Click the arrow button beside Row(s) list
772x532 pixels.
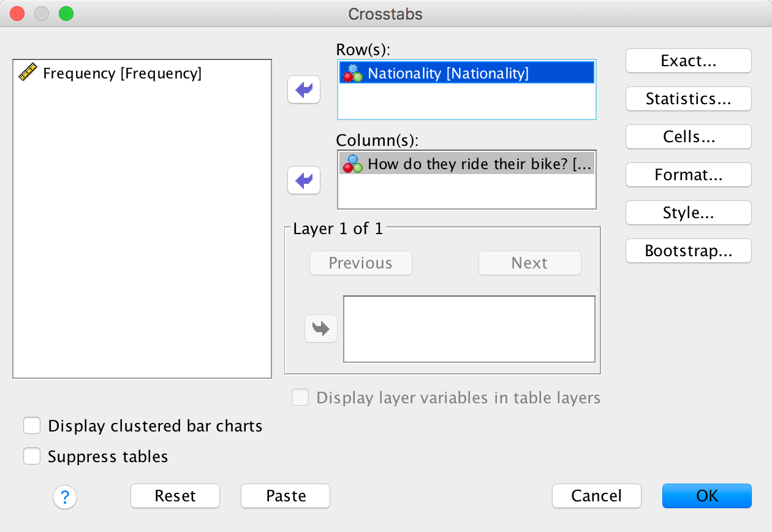click(x=304, y=91)
